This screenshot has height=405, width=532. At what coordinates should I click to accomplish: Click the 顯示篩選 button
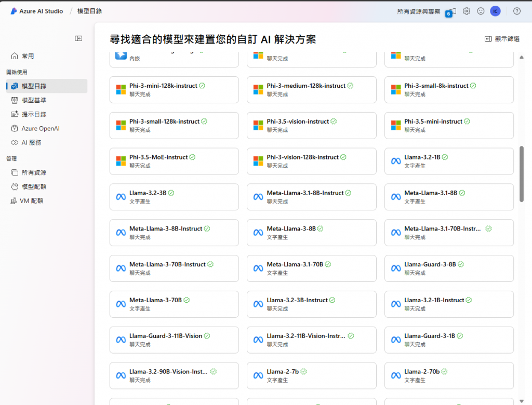(x=502, y=39)
